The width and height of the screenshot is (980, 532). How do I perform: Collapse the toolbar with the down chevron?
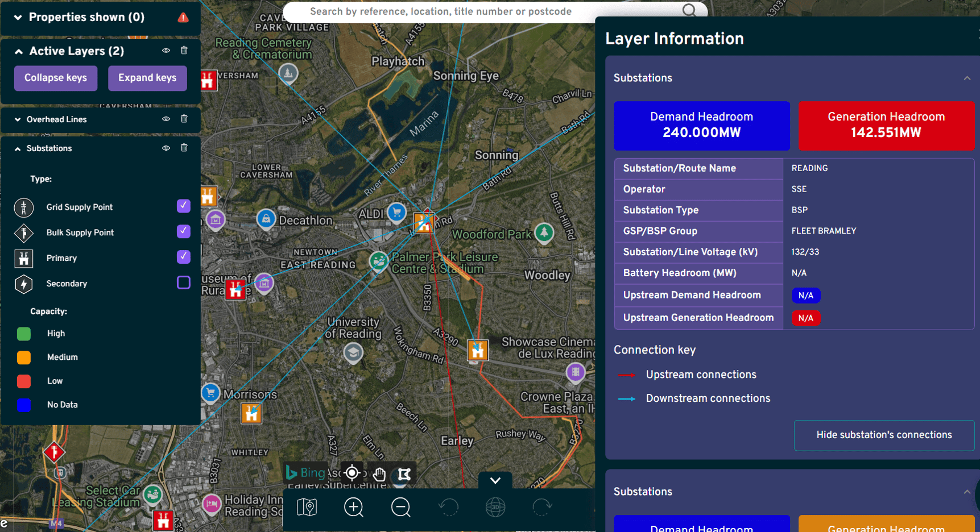pos(494,480)
